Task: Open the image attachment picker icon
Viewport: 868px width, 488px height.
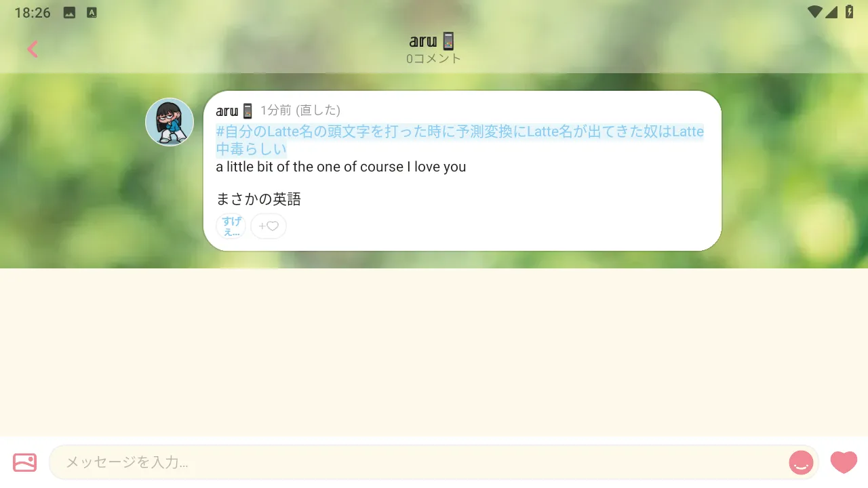Action: pos(24,462)
